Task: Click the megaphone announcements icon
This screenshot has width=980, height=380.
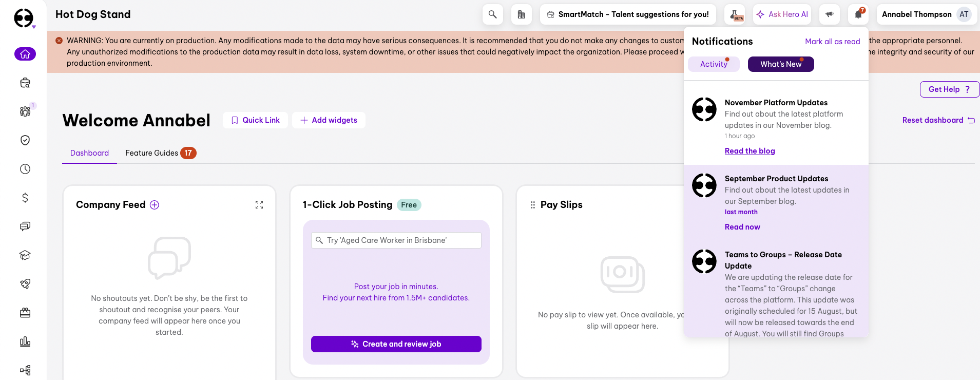Action: click(x=829, y=14)
